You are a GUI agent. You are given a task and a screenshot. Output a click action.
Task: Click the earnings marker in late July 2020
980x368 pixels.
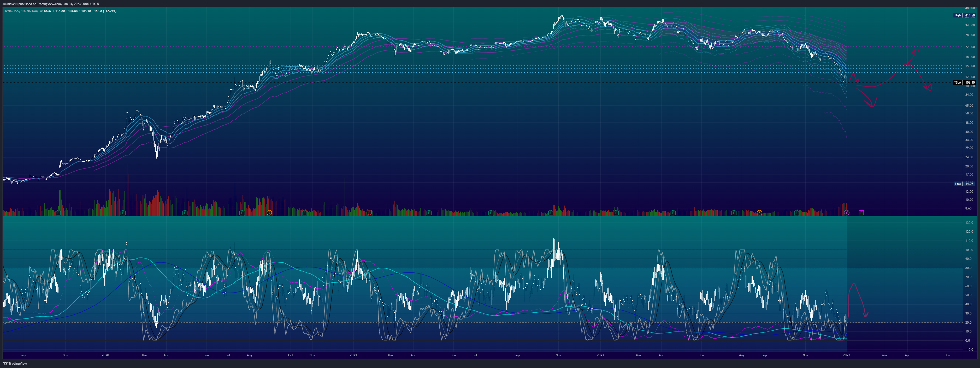click(x=242, y=213)
